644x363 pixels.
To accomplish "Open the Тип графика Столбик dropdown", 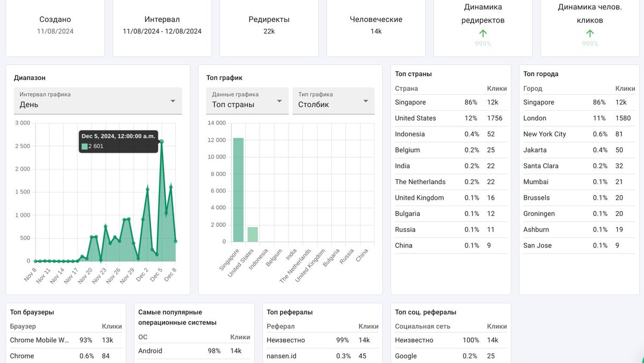I will coord(333,101).
